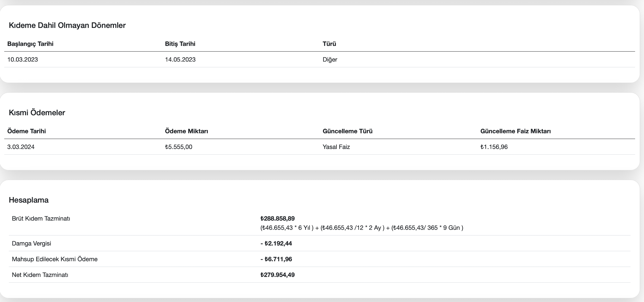This screenshot has height=302, width=644.
Task: Click the ₺1.156,96 interest amount
Action: point(494,147)
